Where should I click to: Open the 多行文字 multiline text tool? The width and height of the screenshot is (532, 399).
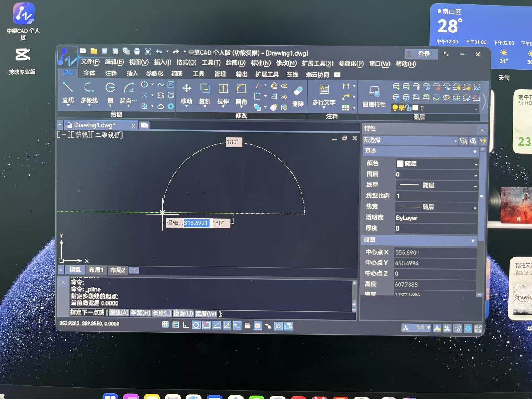324,95
